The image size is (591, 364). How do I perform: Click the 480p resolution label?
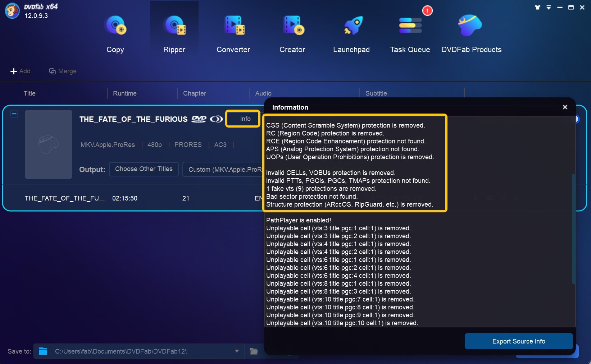155,145
